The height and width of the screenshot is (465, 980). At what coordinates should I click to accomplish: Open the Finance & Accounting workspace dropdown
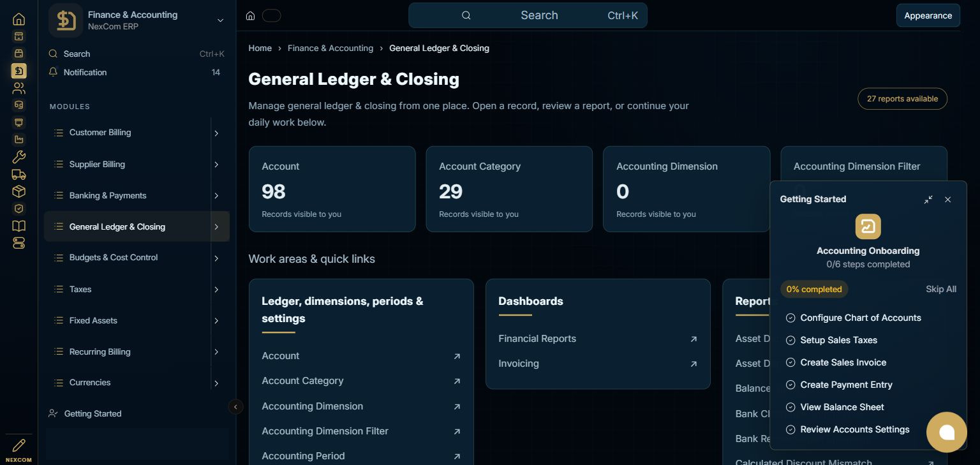pyautogui.click(x=220, y=20)
